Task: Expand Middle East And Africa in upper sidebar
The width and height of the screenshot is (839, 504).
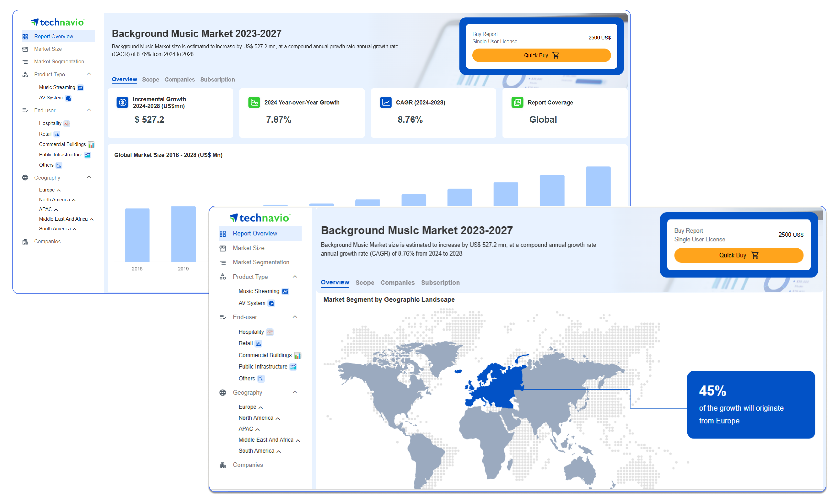Action: (x=91, y=219)
